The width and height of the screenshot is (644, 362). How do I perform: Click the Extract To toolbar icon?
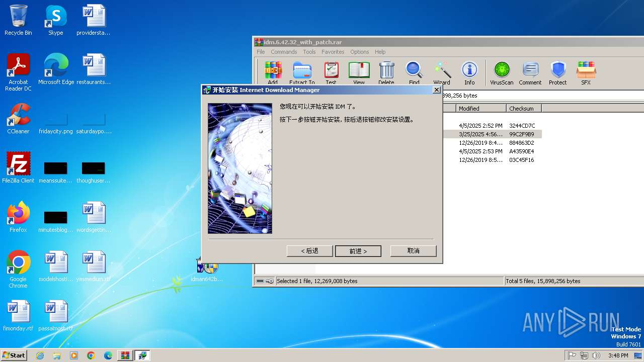(302, 72)
